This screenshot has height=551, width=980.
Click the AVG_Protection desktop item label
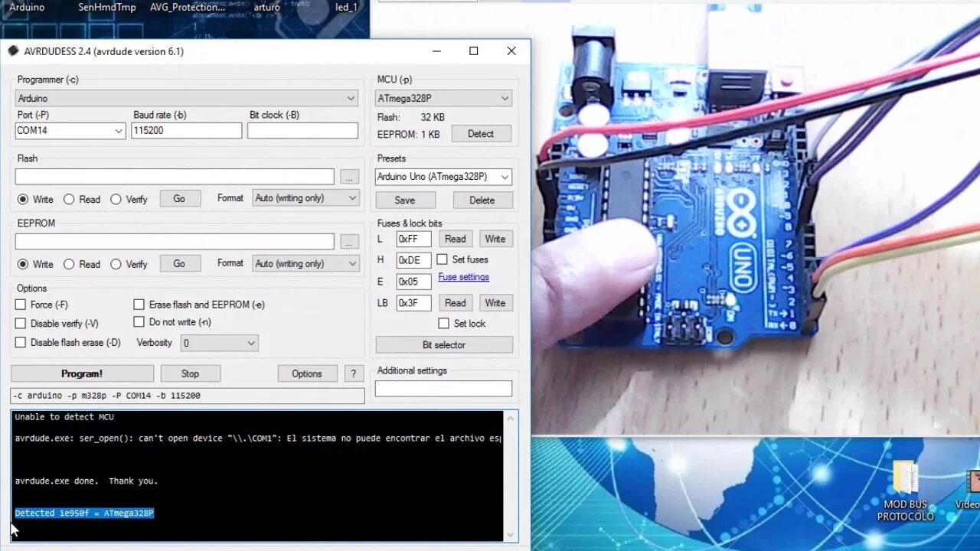tap(188, 7)
